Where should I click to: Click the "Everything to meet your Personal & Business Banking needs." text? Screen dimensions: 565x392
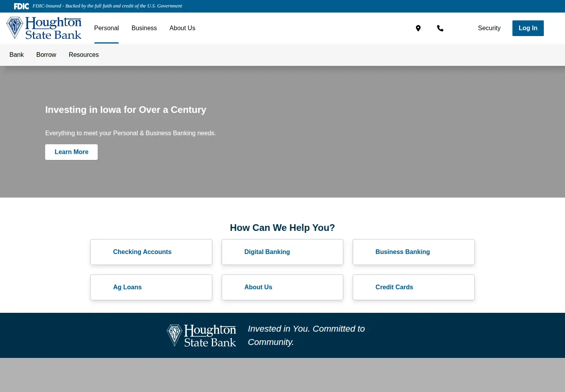[x=131, y=133]
